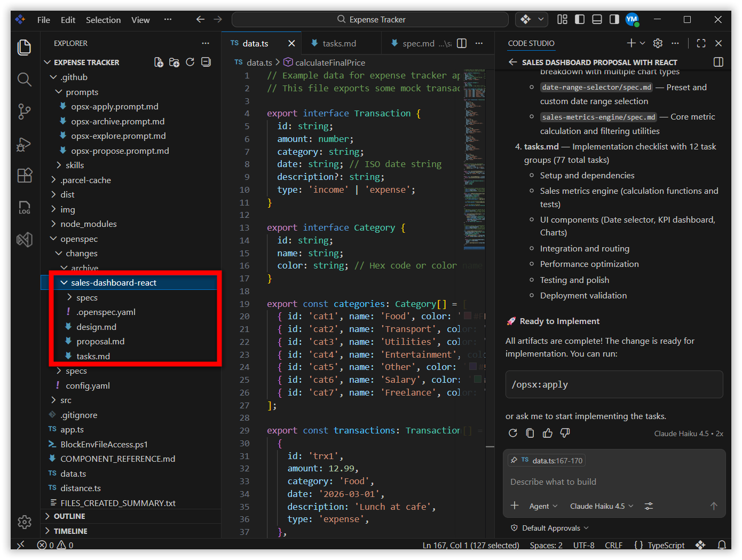This screenshot has width=742, height=560.
Task: Click the chat input 'Describe what to build'
Action: [x=614, y=482]
